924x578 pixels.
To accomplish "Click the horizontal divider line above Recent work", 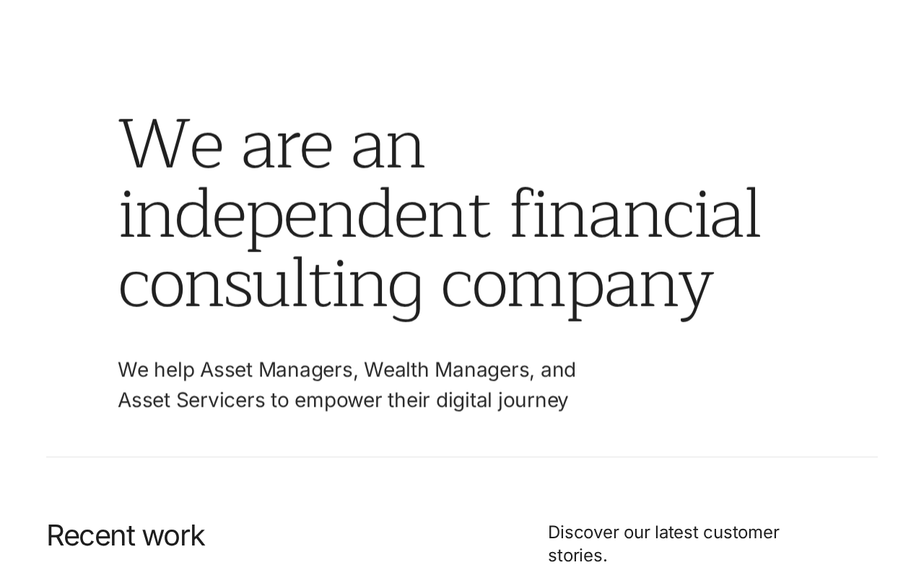I will click(x=462, y=457).
